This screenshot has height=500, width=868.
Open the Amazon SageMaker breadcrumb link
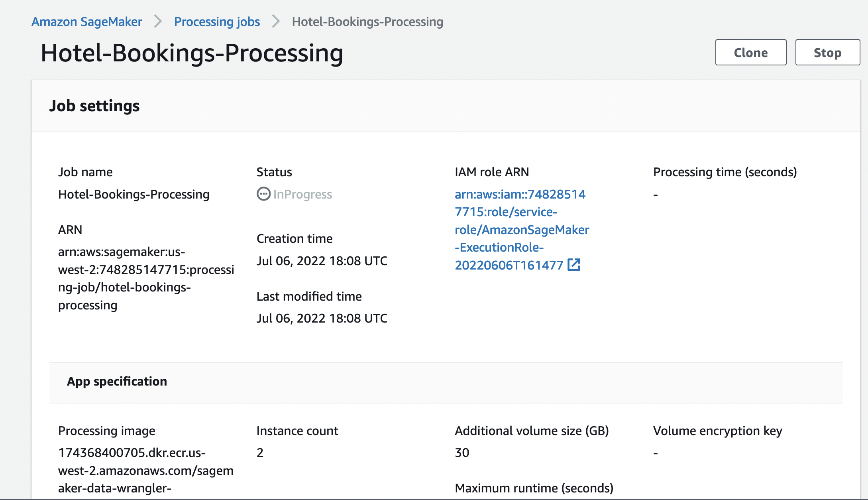pos(87,22)
